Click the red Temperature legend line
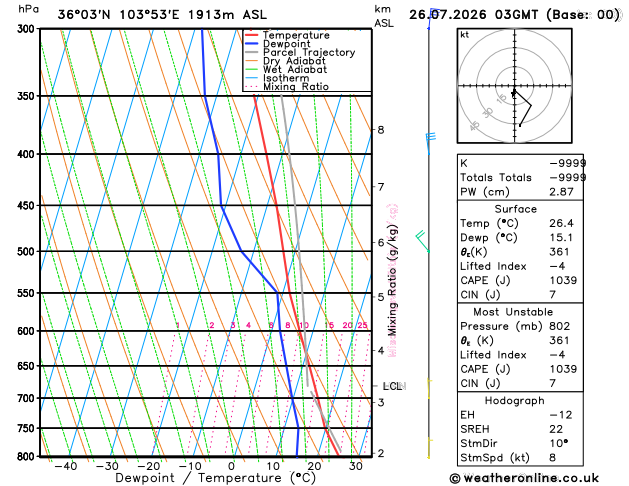 point(252,35)
